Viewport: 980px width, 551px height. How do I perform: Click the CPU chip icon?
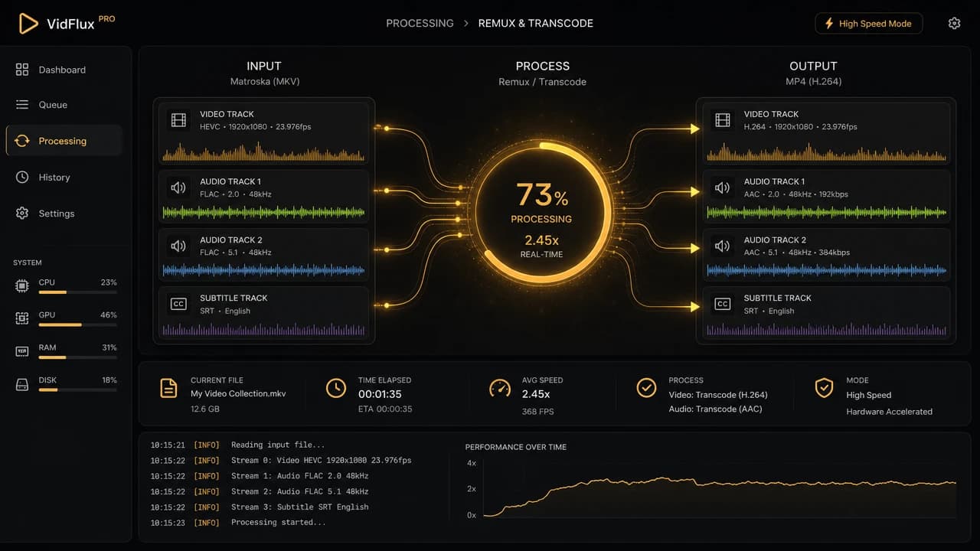[x=22, y=286]
